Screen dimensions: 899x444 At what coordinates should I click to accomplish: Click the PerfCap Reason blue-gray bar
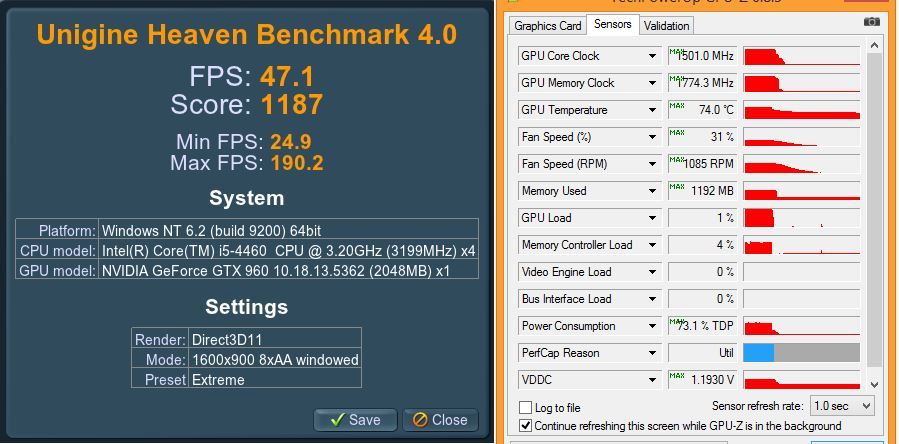[802, 353]
